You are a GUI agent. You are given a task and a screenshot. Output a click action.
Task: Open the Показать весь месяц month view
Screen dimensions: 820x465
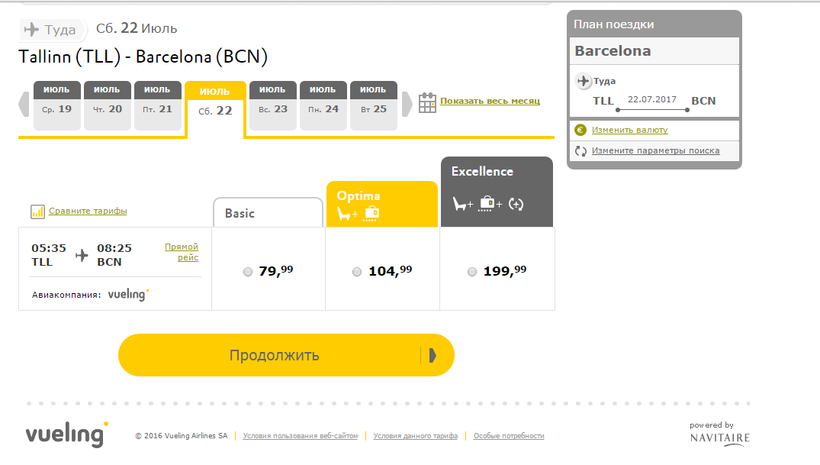click(489, 102)
